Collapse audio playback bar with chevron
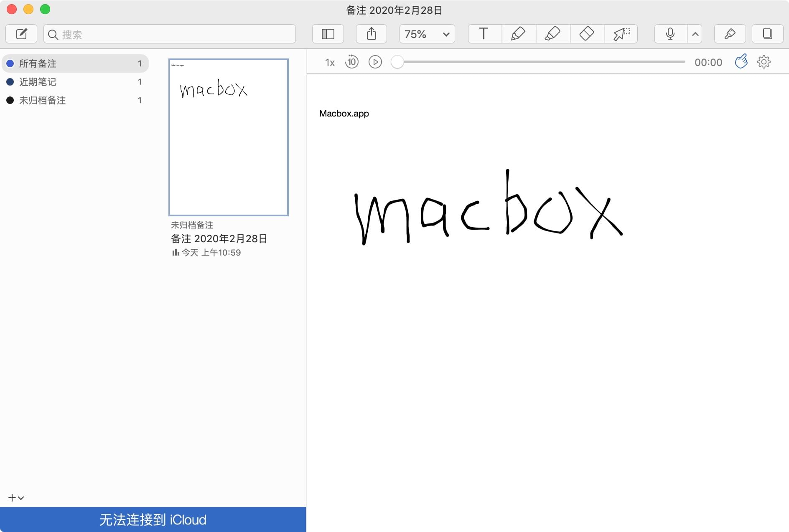Image resolution: width=789 pixels, height=532 pixels. point(695,34)
